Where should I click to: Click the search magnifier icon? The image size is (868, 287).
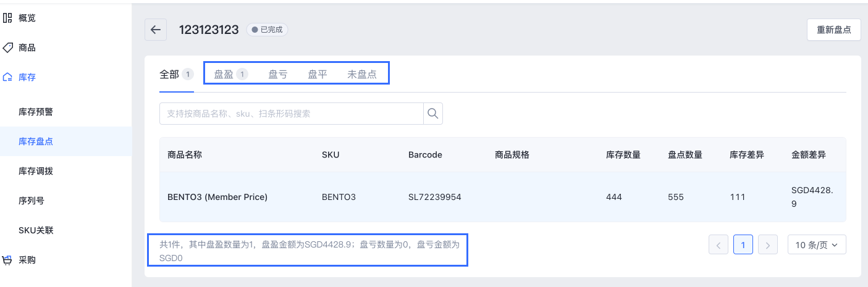432,114
